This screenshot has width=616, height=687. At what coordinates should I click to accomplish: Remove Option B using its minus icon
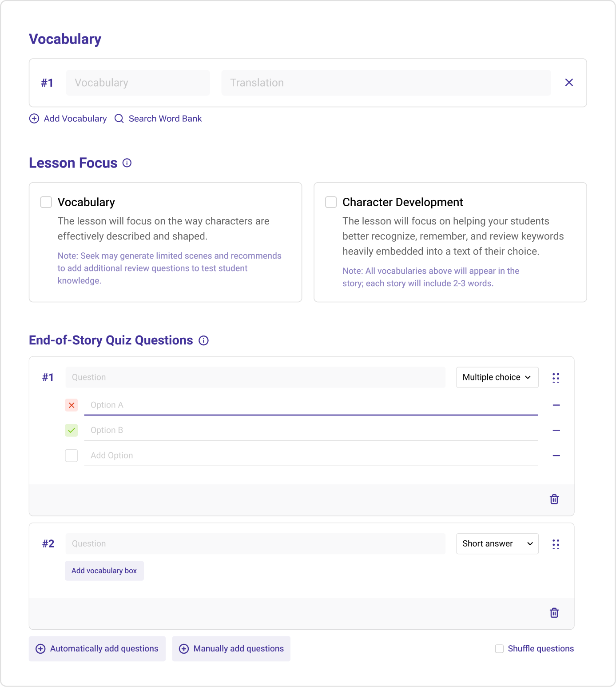[556, 431]
